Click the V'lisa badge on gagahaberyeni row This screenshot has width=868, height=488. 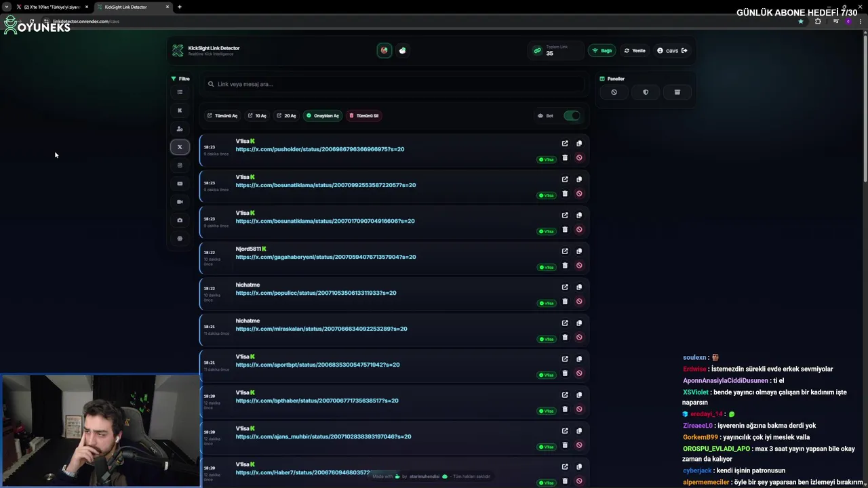pyautogui.click(x=547, y=268)
